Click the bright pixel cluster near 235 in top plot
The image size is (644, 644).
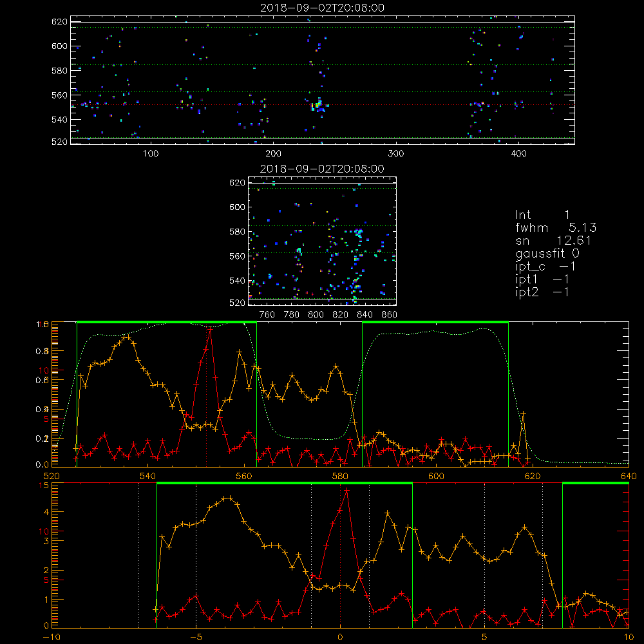click(x=318, y=105)
